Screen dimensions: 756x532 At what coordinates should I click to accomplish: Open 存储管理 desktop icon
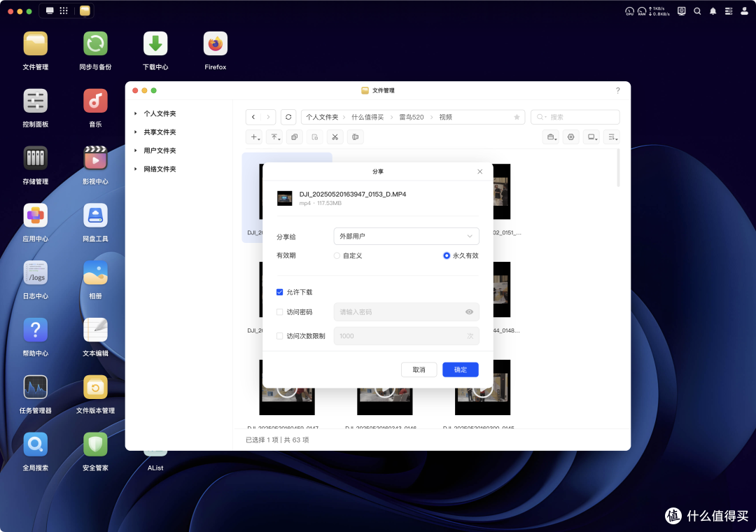click(x=35, y=158)
